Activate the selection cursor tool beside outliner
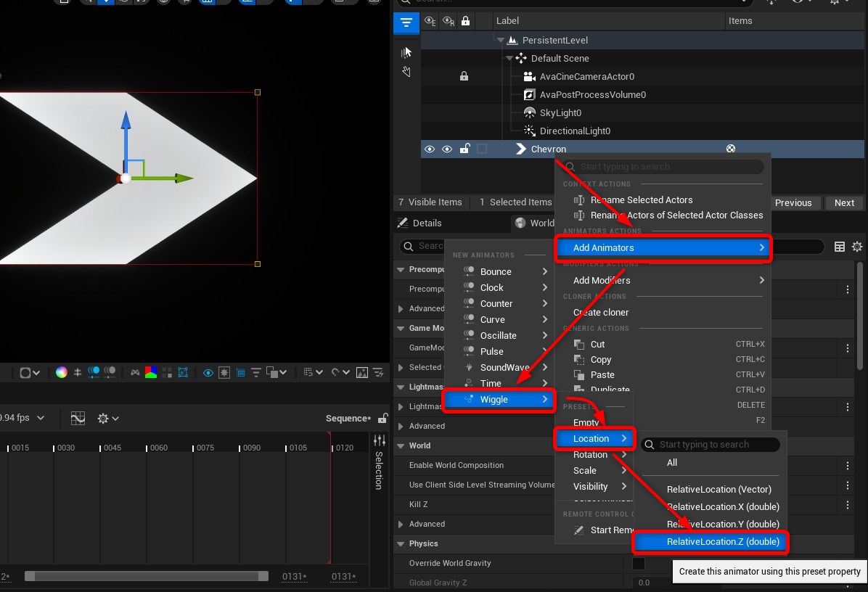868x592 pixels. (x=406, y=52)
